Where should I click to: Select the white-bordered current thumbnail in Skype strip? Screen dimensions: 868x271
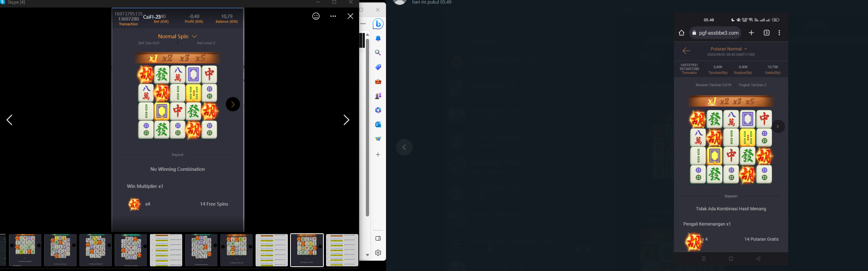pos(307,250)
